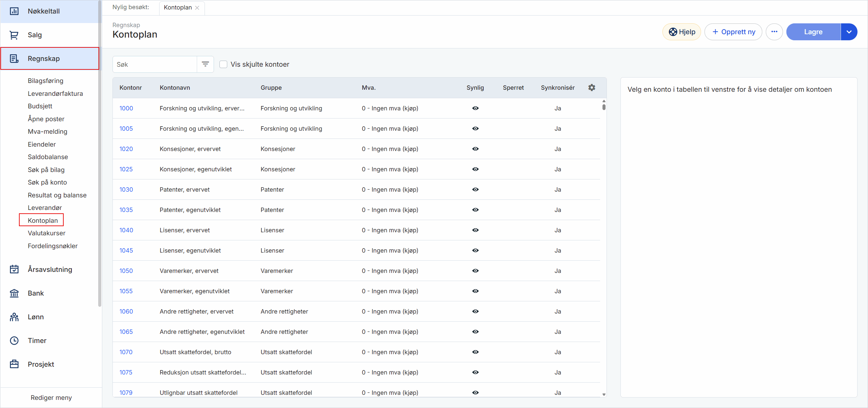Click the Prosjekt briefcase icon
Viewport: 868px width, 408px height.
(x=14, y=364)
